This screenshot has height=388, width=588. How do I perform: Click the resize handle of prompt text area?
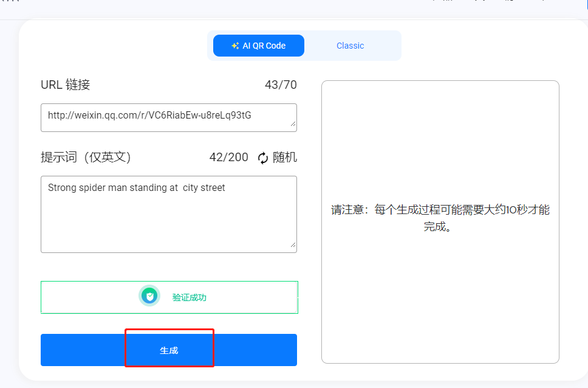tap(293, 244)
